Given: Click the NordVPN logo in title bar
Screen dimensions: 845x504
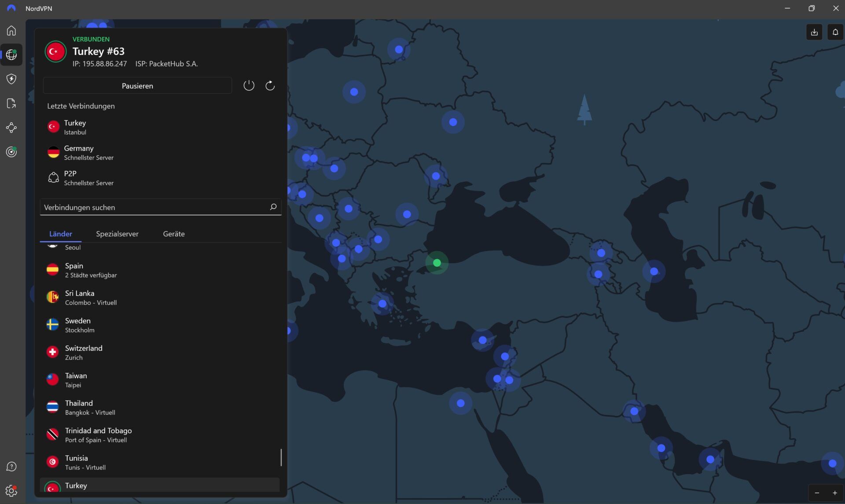Looking at the screenshot, I should [11, 8].
